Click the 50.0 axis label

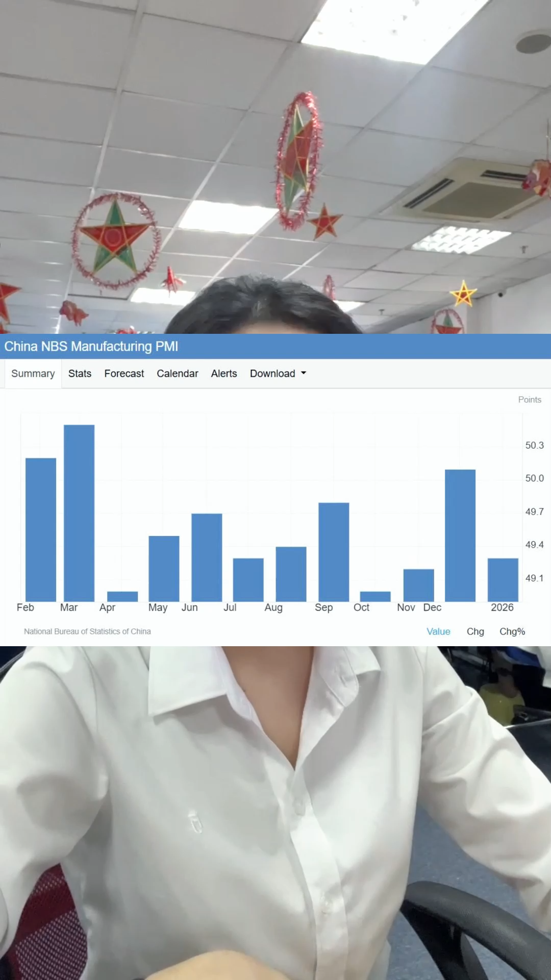(535, 478)
